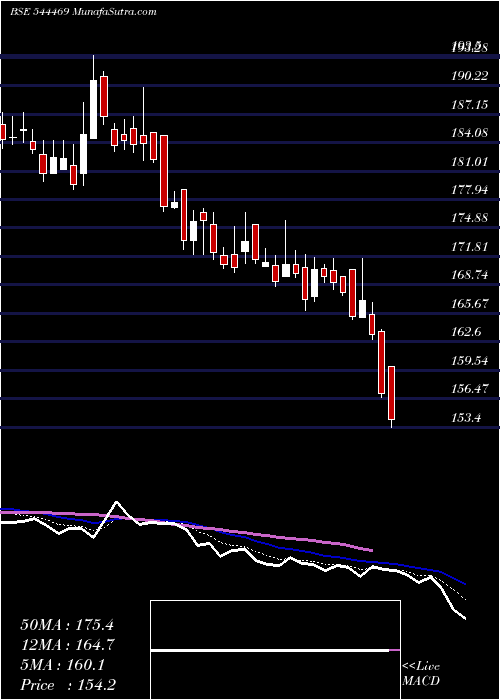
Task: Select the 190.22 price axis label
Action: (x=469, y=76)
